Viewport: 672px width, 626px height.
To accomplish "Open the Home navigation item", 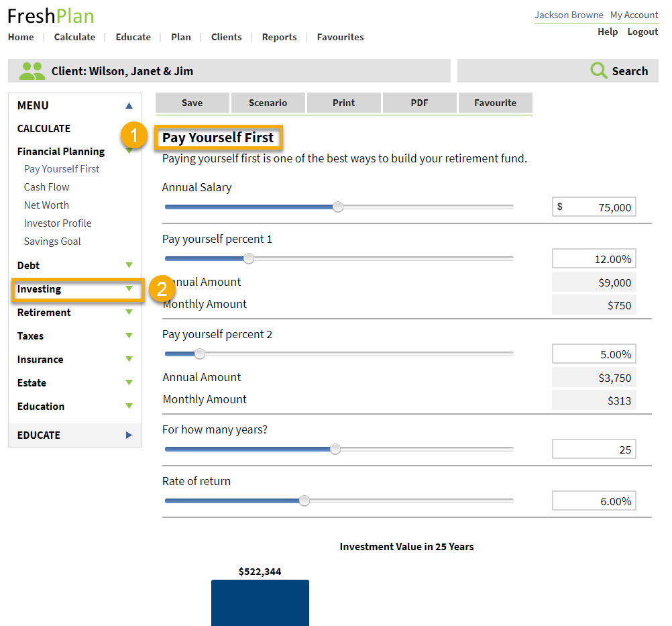I will coord(21,37).
